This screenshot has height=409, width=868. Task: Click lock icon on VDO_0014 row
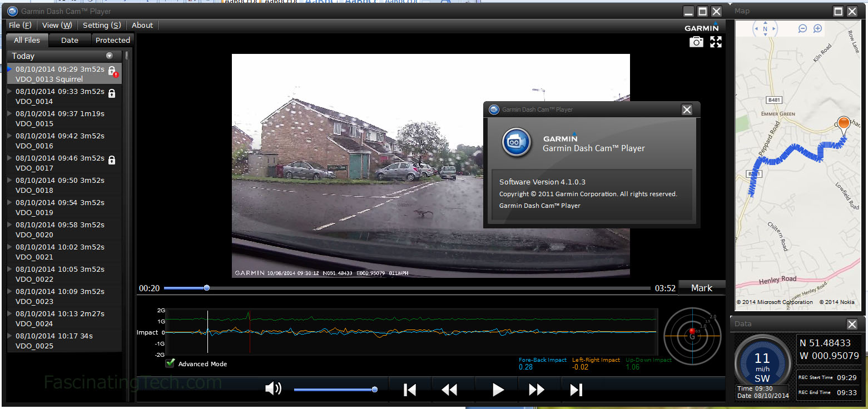(x=112, y=93)
